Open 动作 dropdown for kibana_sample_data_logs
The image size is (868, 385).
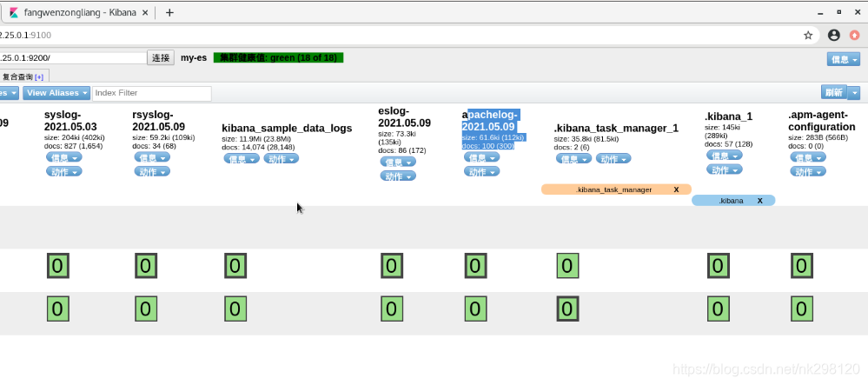tap(282, 159)
